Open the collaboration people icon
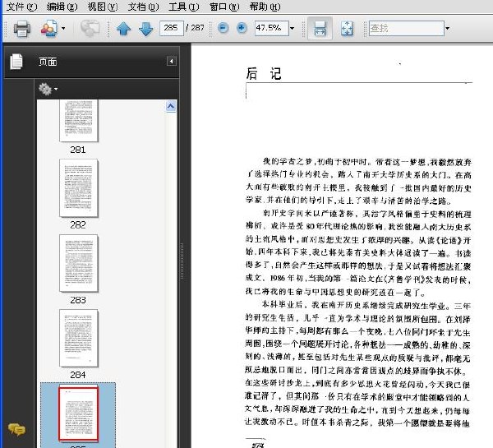493x448 pixels. (x=48, y=29)
